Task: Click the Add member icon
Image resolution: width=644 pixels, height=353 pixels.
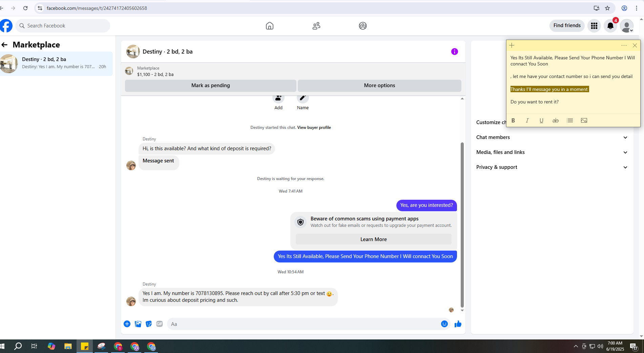Action: point(278,98)
